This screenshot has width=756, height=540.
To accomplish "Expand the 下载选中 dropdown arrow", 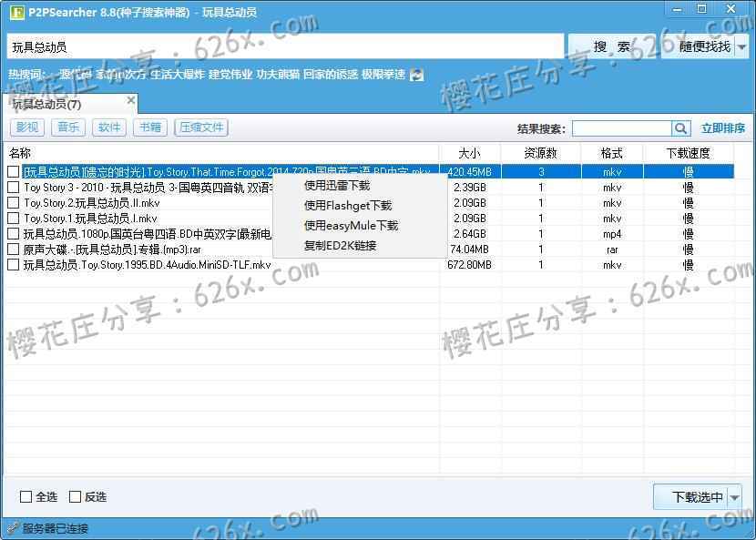I will [734, 497].
